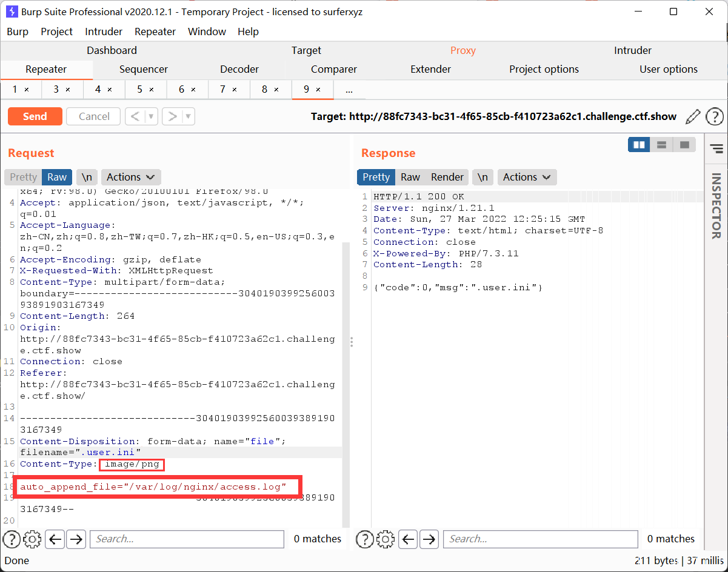Image resolution: width=728 pixels, height=572 pixels.
Task: Open the INSPECTOR side panel
Action: click(x=716, y=206)
